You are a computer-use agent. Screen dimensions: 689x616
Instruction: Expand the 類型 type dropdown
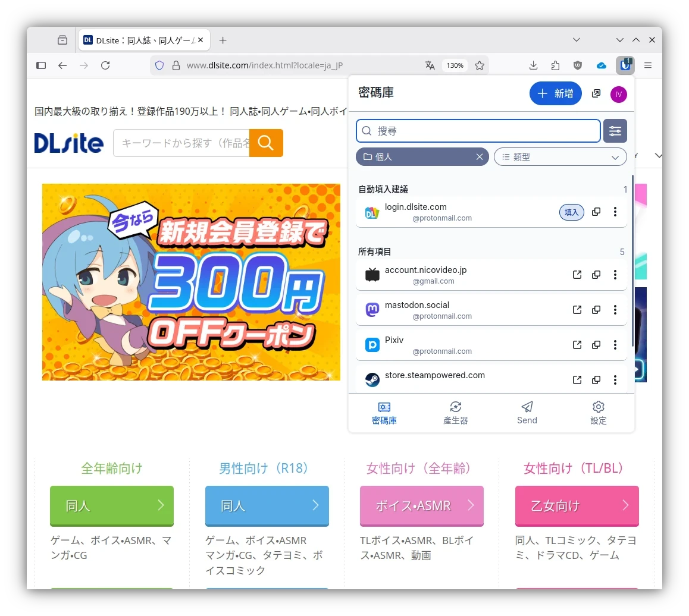(560, 157)
